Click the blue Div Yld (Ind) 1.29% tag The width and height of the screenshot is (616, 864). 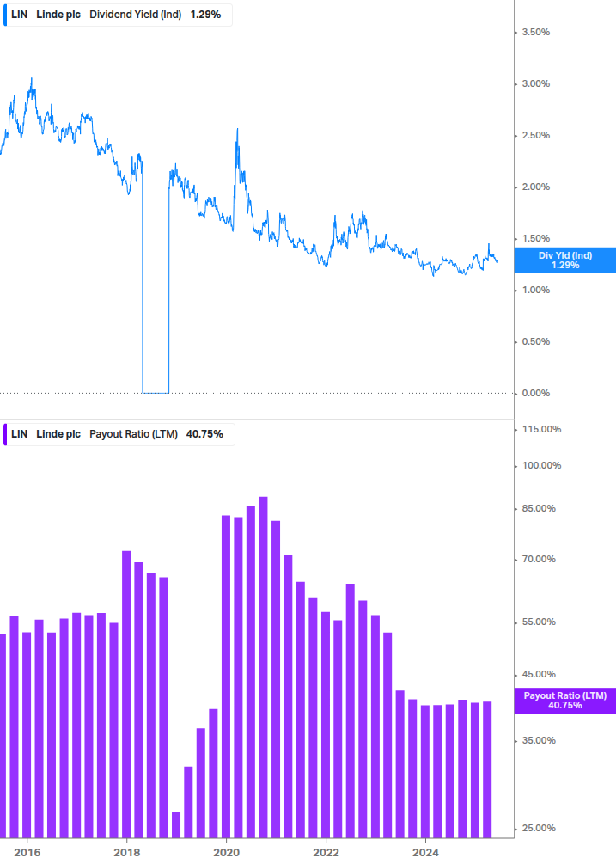pyautogui.click(x=564, y=260)
